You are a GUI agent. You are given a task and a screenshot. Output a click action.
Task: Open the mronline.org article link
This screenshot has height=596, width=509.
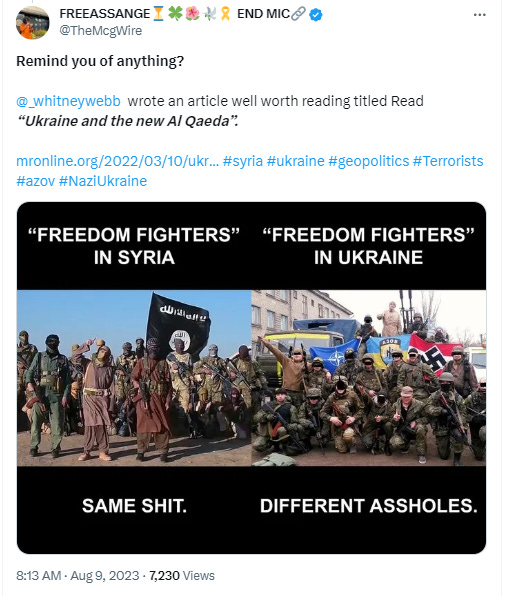click(117, 161)
